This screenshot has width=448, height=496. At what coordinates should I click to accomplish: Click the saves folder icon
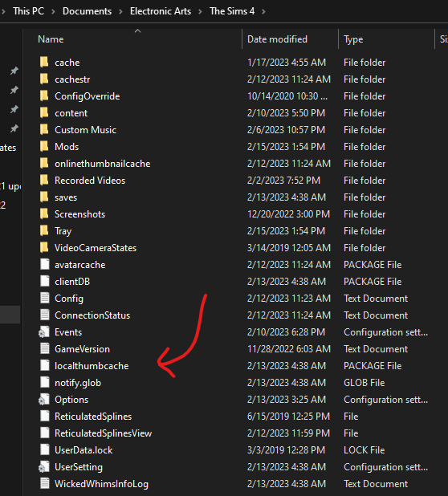[x=44, y=197]
